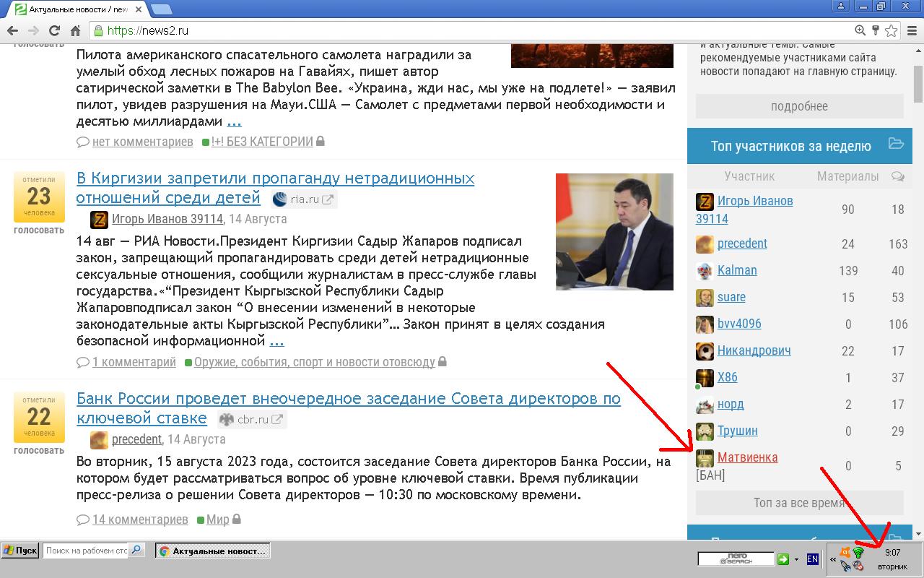Click Никандрович avatar icon in top list
The height and width of the screenshot is (578, 924).
[x=705, y=351]
